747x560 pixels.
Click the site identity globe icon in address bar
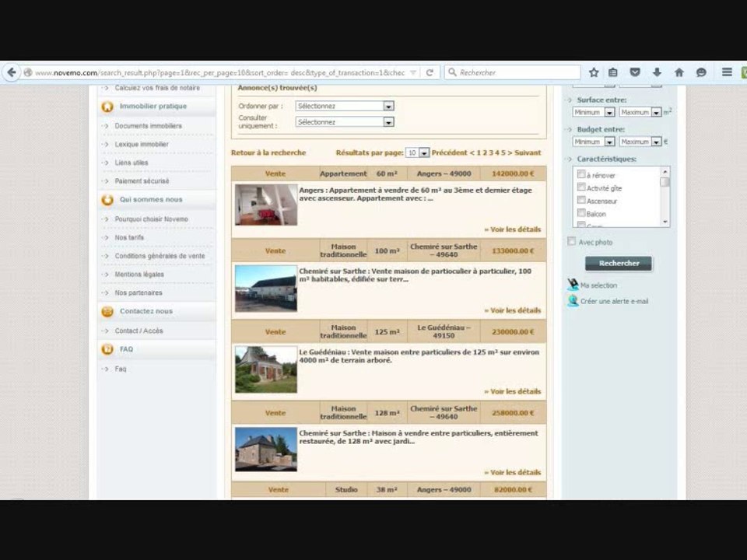point(28,72)
